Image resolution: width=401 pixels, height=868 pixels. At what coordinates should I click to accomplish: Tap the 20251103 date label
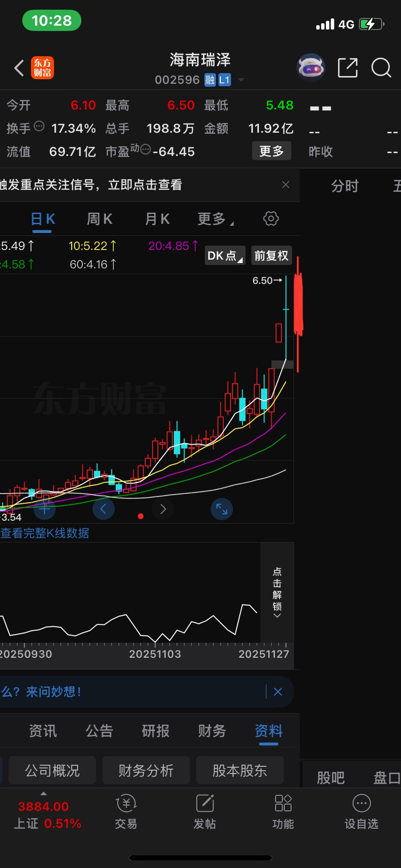coord(155,654)
